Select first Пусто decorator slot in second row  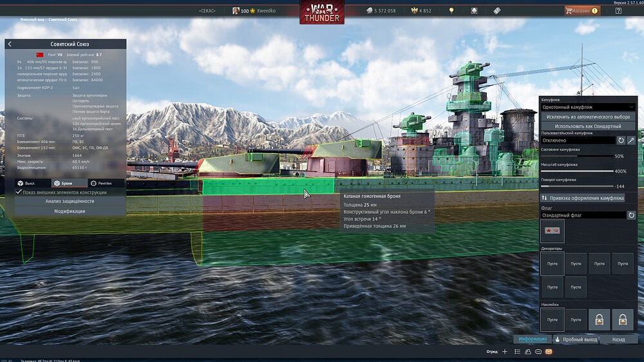[552, 287]
